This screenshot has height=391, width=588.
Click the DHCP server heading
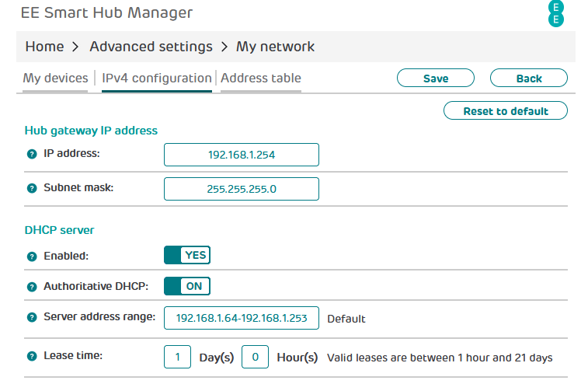pyautogui.click(x=59, y=229)
